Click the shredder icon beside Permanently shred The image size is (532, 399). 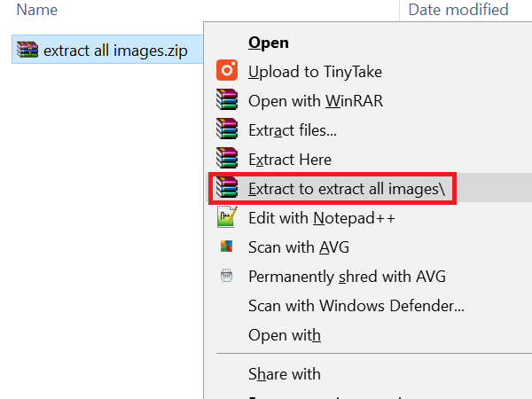pos(228,276)
